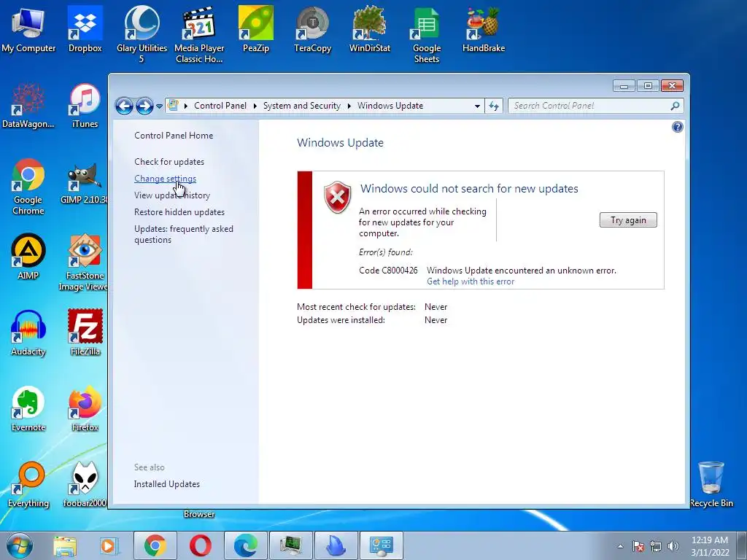Open View update history link
Image resolution: width=747 pixels, height=560 pixels.
[172, 195]
